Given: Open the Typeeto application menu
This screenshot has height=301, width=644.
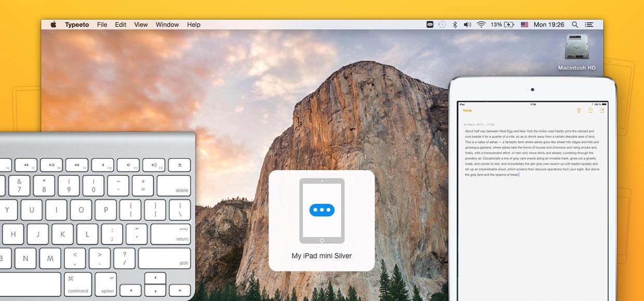Looking at the screenshot, I should [77, 24].
